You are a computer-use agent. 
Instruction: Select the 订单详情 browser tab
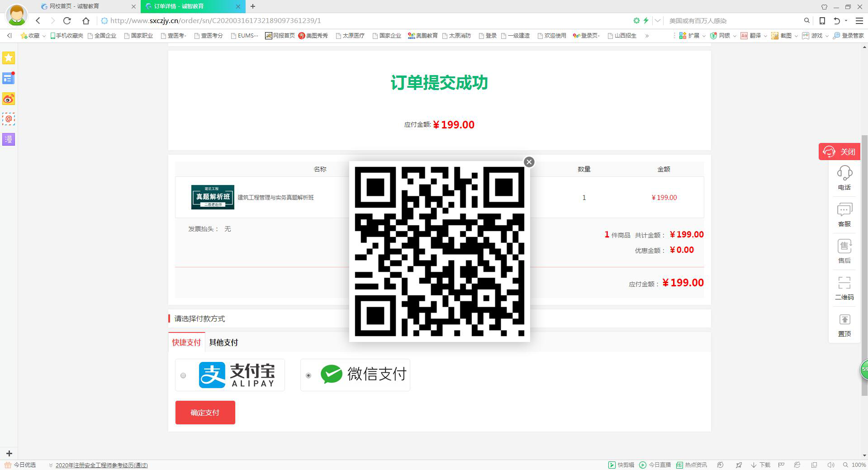pyautogui.click(x=193, y=6)
